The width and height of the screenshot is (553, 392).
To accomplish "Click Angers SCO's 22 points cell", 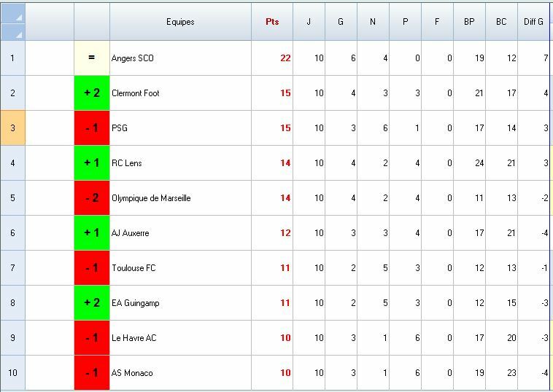I will (272, 58).
